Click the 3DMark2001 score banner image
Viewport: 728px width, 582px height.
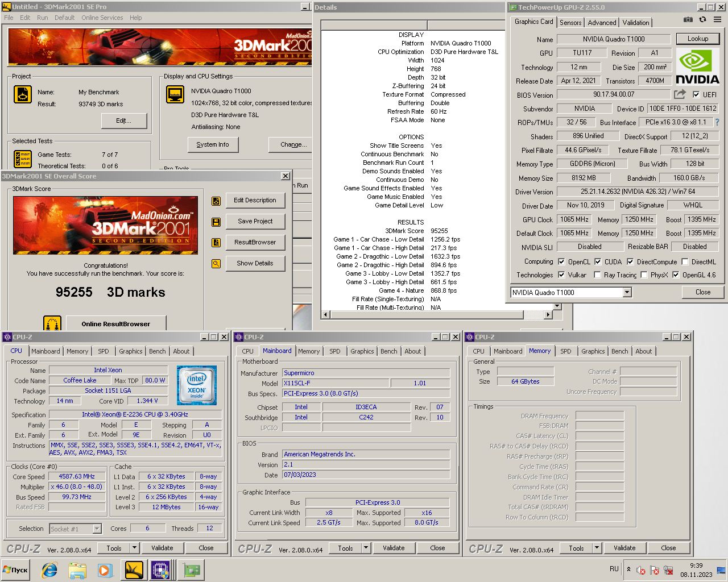click(106, 225)
